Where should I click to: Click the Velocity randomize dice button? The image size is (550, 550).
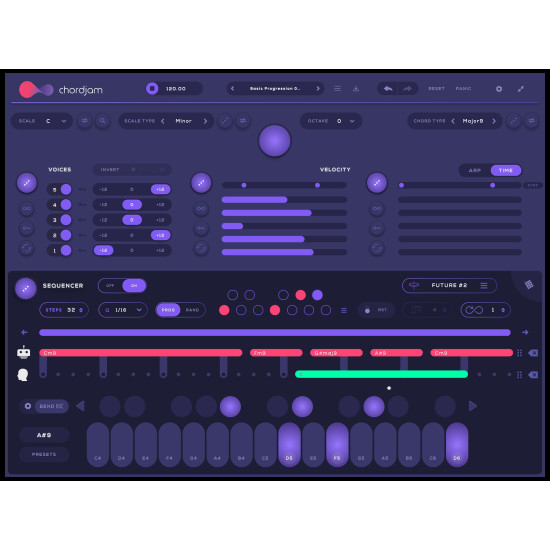(201, 183)
